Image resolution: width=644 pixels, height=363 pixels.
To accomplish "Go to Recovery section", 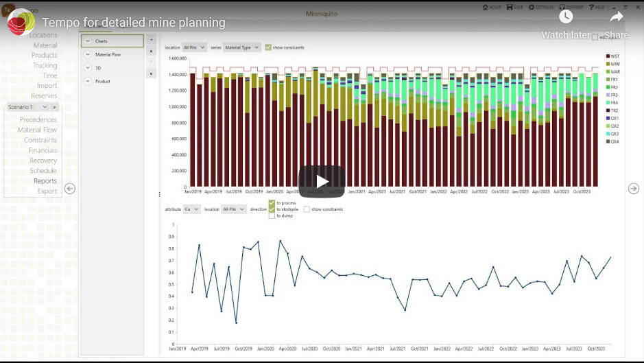I will (43, 161).
